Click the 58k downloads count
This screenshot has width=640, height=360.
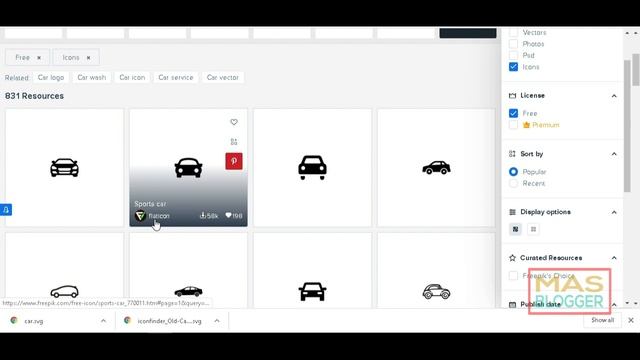[x=209, y=216]
